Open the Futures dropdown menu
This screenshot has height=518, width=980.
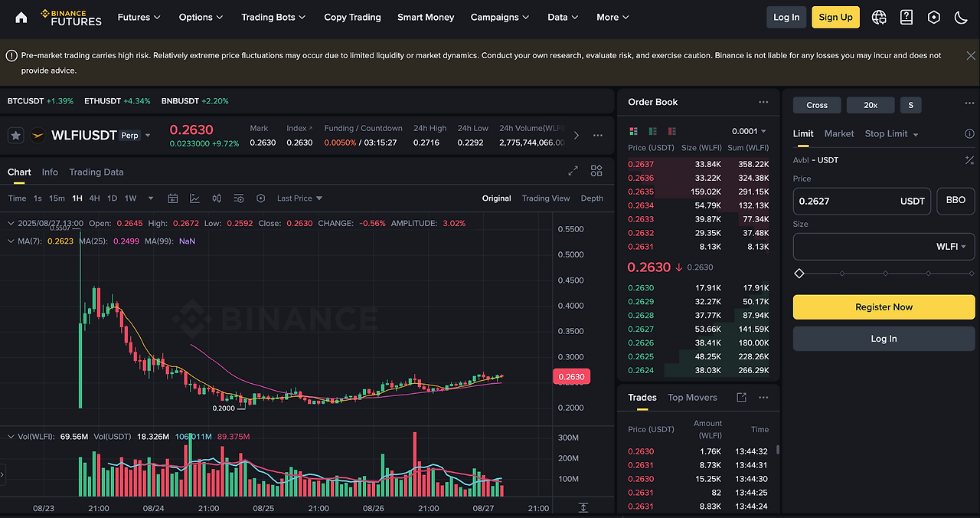pyautogui.click(x=139, y=17)
